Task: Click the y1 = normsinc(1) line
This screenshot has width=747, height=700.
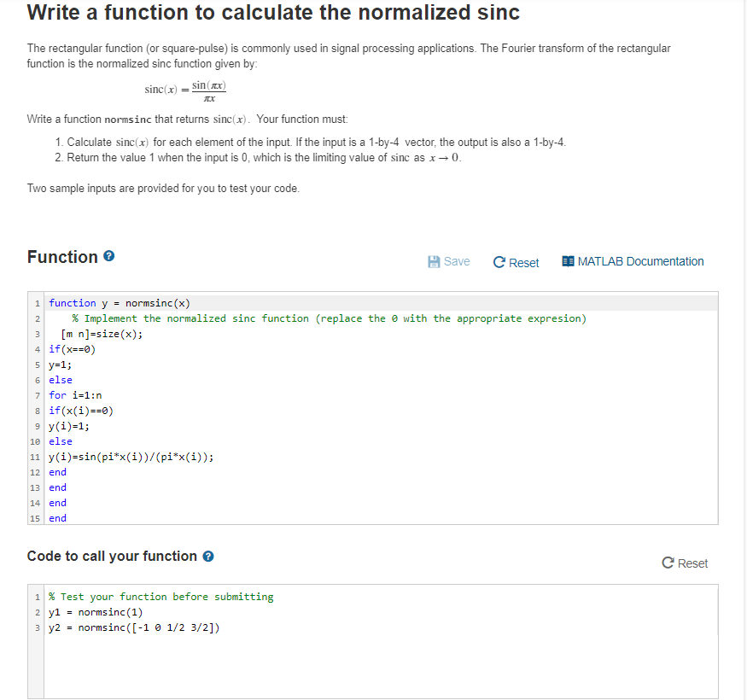Action: click(381, 612)
